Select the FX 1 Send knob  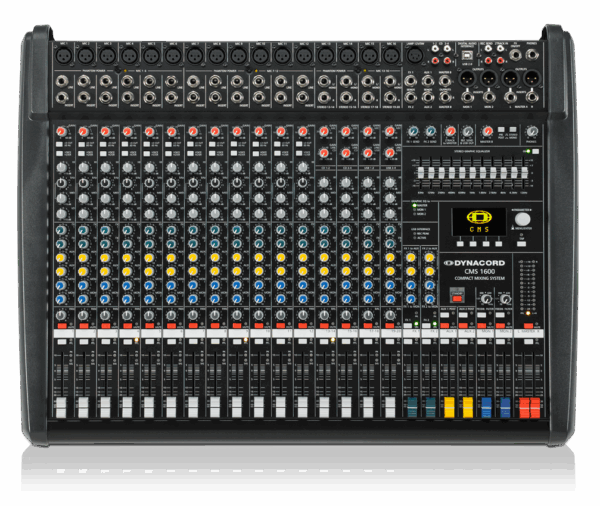(411, 132)
